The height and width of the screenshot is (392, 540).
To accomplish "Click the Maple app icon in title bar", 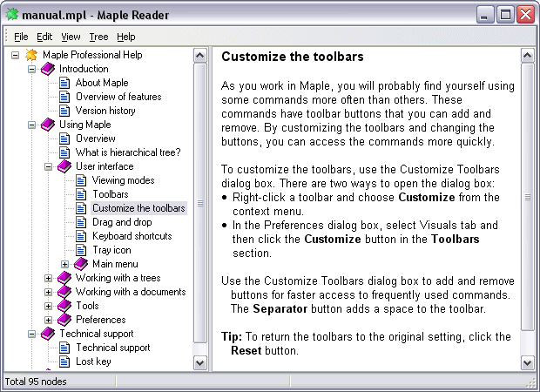I will point(12,14).
